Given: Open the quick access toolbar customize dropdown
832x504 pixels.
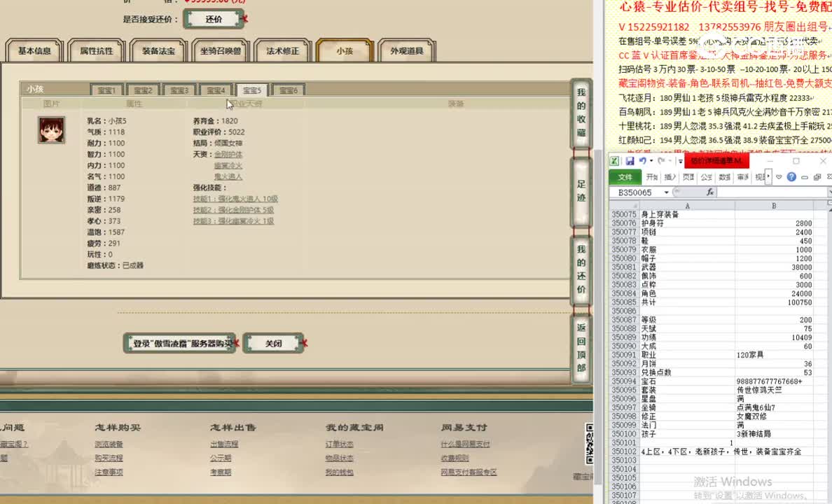Looking at the screenshot, I should 679,161.
